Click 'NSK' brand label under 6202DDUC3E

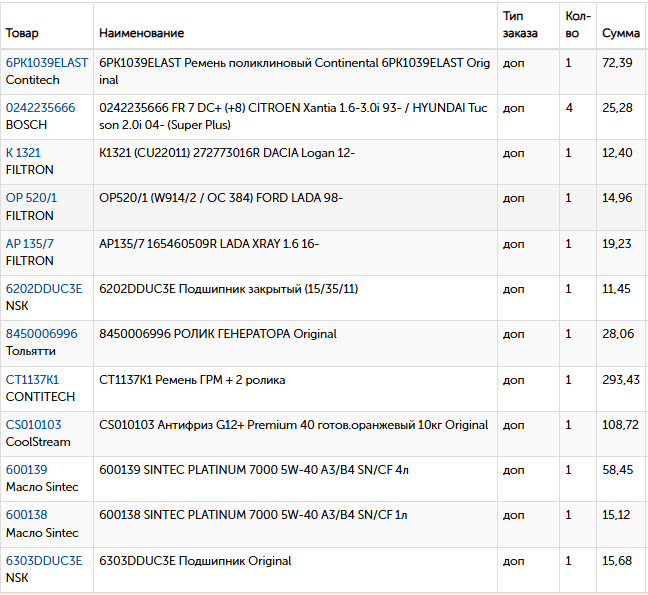pos(17,306)
